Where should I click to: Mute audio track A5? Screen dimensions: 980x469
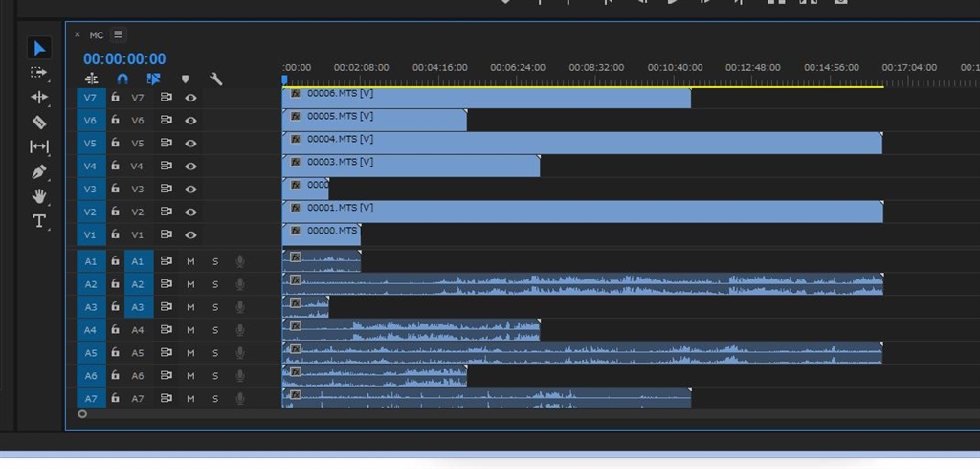point(190,352)
